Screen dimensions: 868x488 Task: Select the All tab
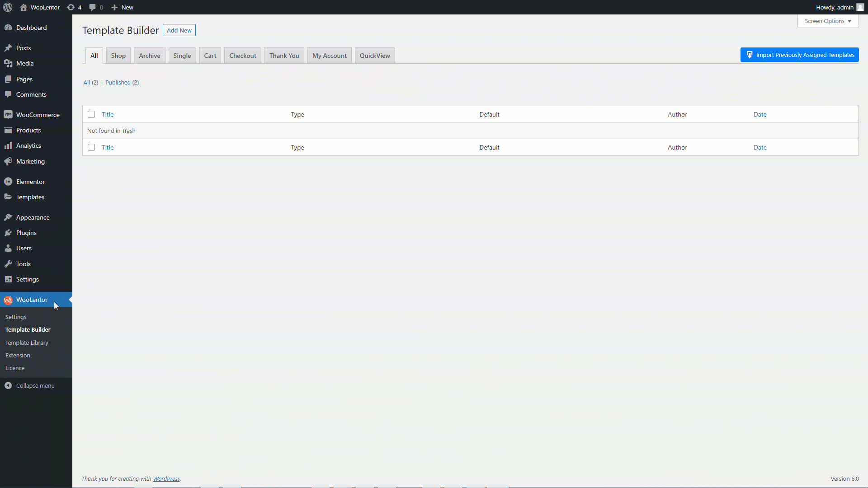pos(94,56)
